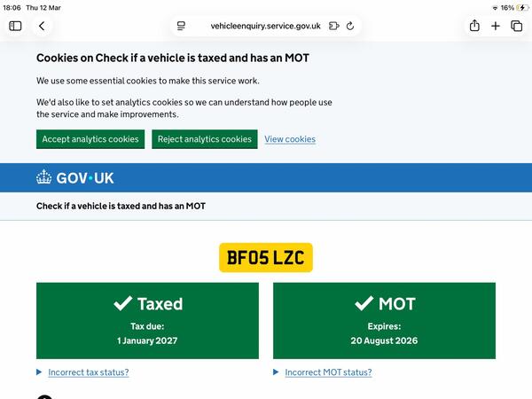Reload the page
The image size is (532, 399).
point(350,26)
